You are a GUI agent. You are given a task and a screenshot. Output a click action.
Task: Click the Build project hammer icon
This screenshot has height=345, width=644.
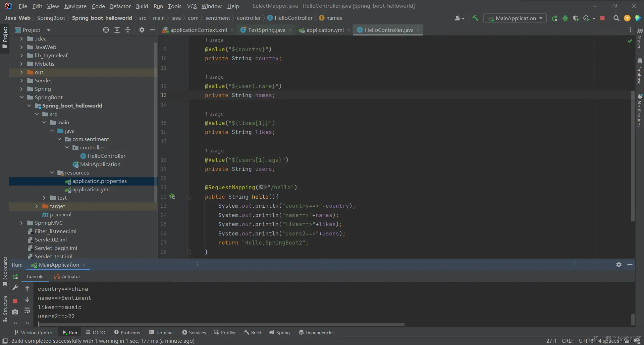pyautogui.click(x=475, y=18)
